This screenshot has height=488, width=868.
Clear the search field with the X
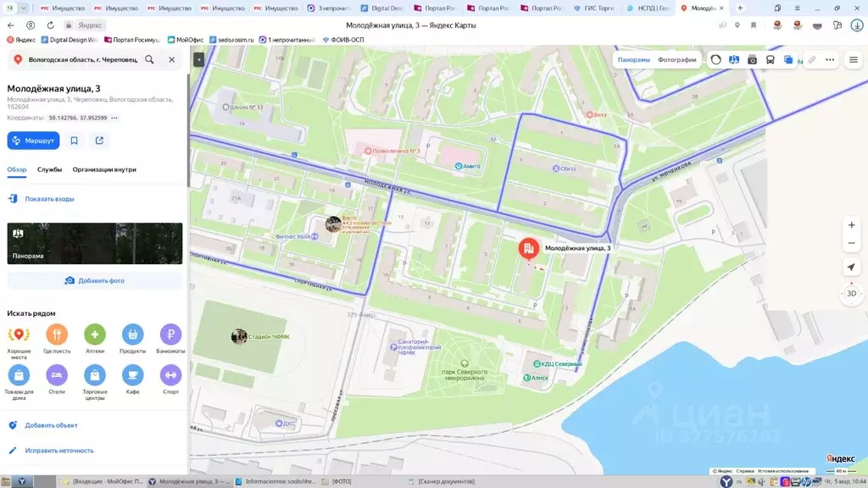click(x=171, y=60)
